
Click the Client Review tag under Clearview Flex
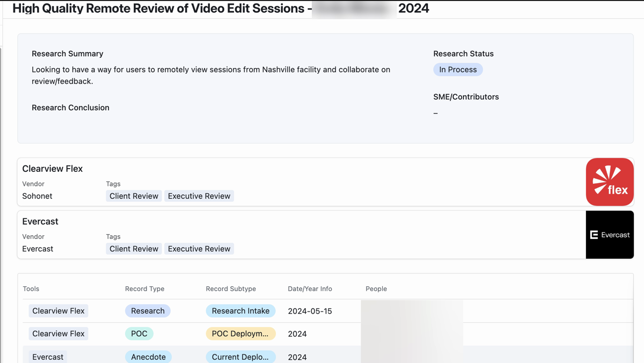134,196
